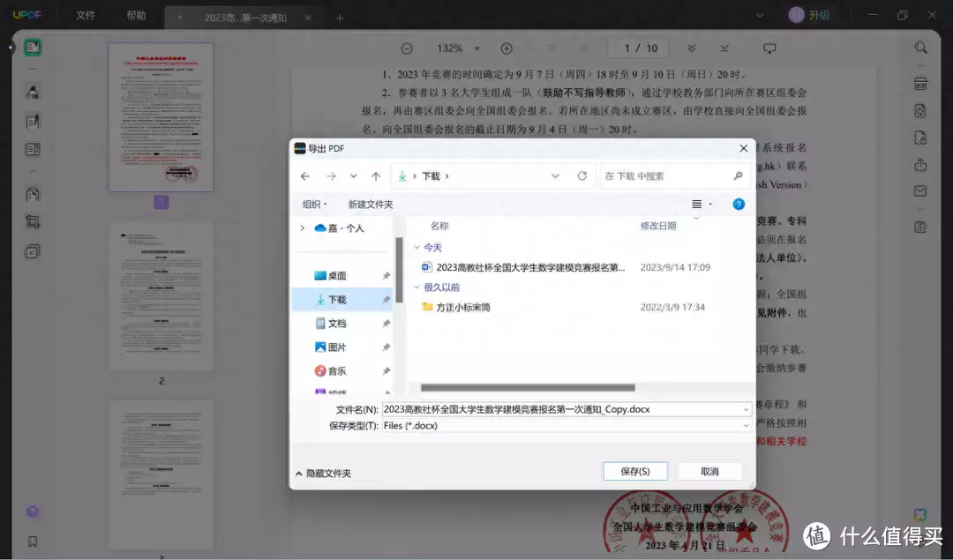Click the zoom in plus icon in UPDF toolbar
Screen dimensions: 953x560
pos(507,49)
